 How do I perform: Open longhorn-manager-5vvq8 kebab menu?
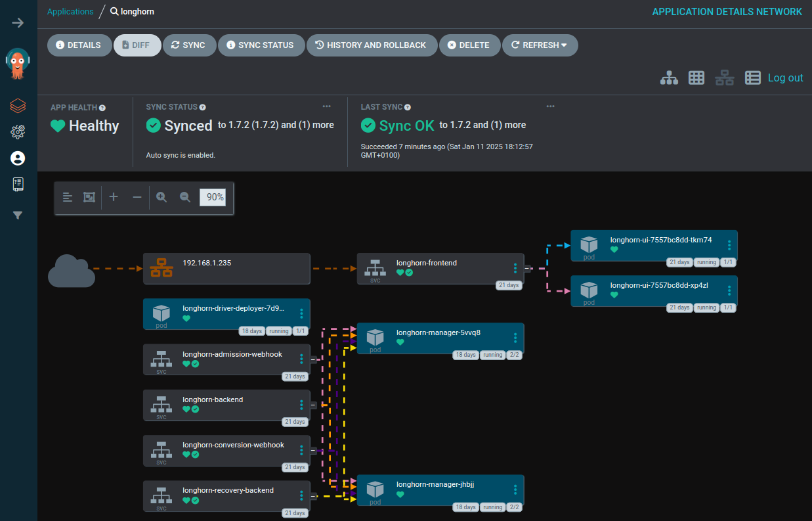[x=515, y=338]
